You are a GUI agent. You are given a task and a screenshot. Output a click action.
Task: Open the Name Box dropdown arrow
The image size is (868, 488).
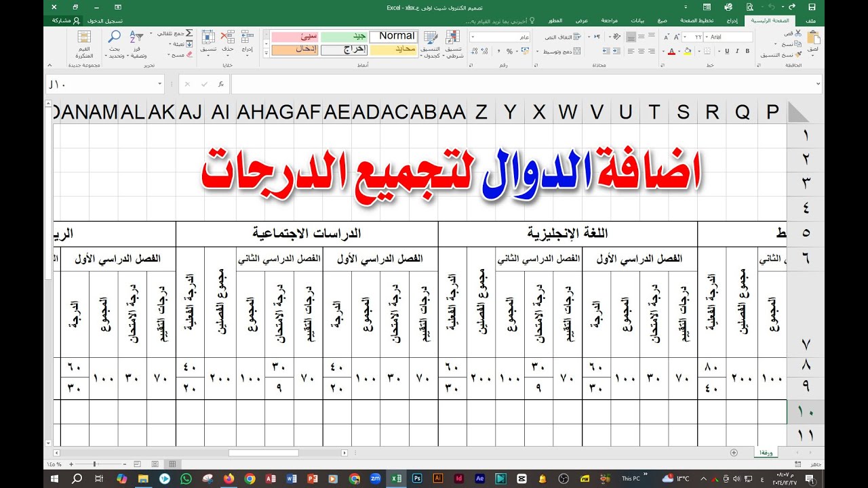pyautogui.click(x=160, y=84)
